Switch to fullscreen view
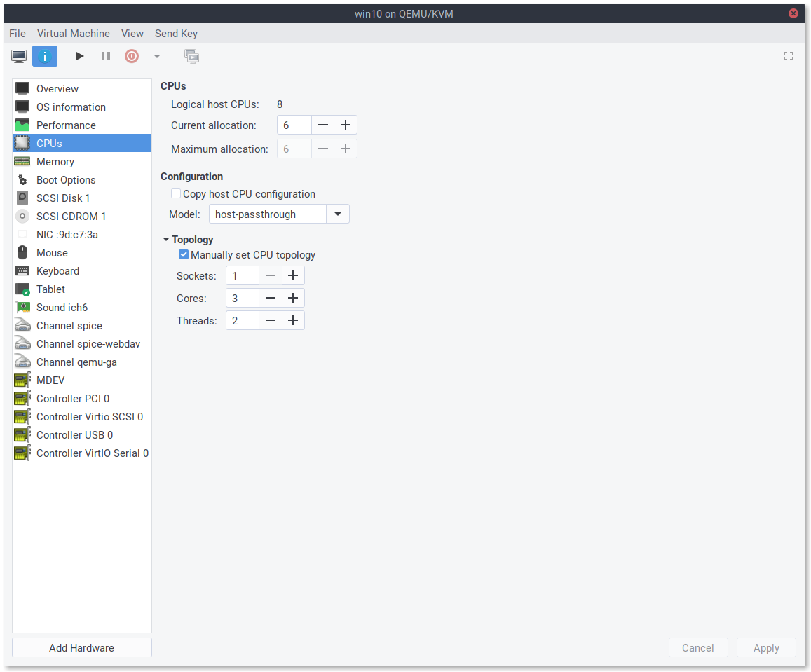The image size is (811, 672). pyautogui.click(x=789, y=56)
